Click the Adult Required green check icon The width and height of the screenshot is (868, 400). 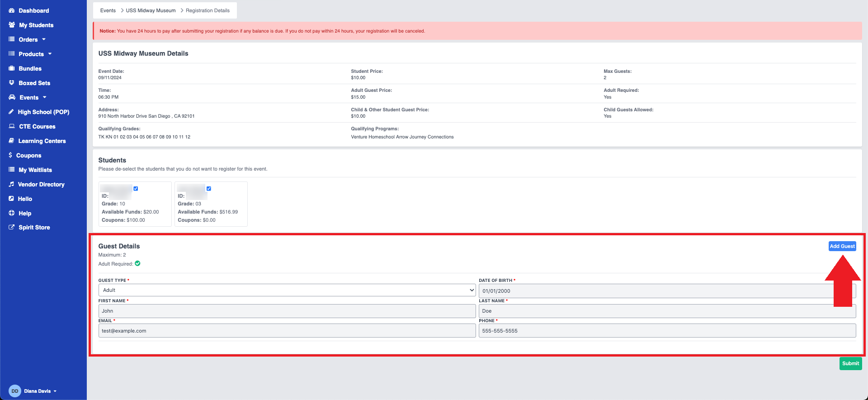(x=137, y=263)
